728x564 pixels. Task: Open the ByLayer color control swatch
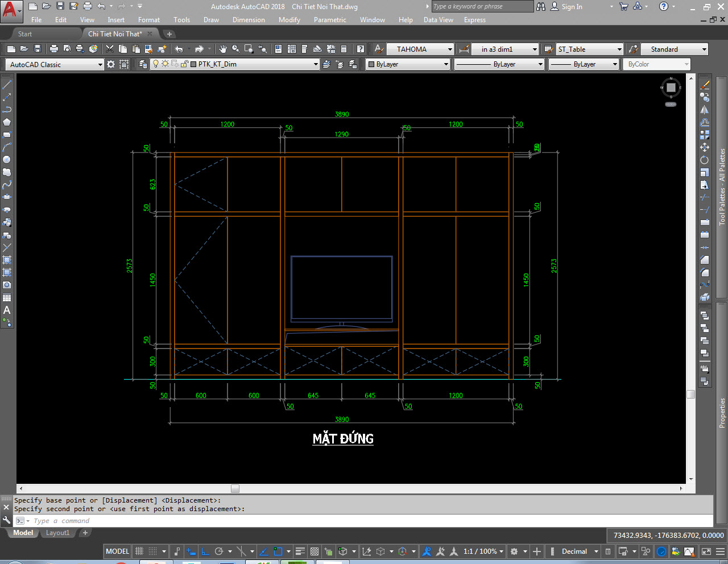coord(408,64)
